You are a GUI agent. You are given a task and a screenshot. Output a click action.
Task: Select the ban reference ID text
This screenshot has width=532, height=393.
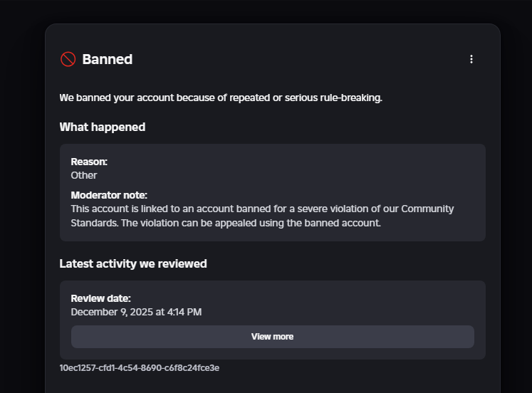[x=139, y=368]
